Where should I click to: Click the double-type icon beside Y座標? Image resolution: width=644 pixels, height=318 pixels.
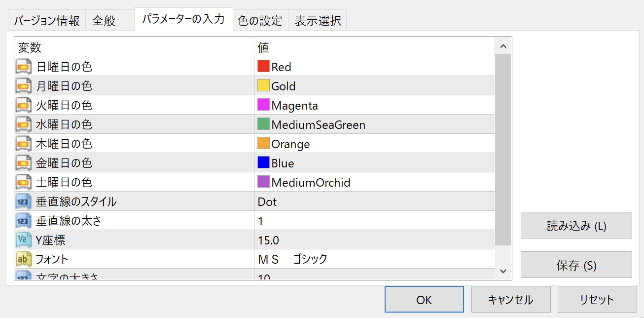(x=23, y=240)
